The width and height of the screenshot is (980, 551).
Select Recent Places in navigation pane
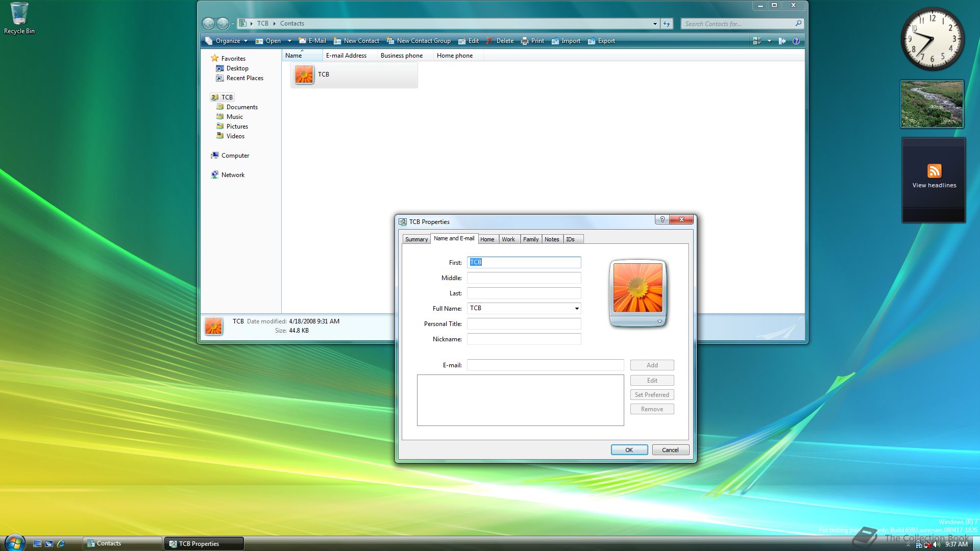pos(240,78)
